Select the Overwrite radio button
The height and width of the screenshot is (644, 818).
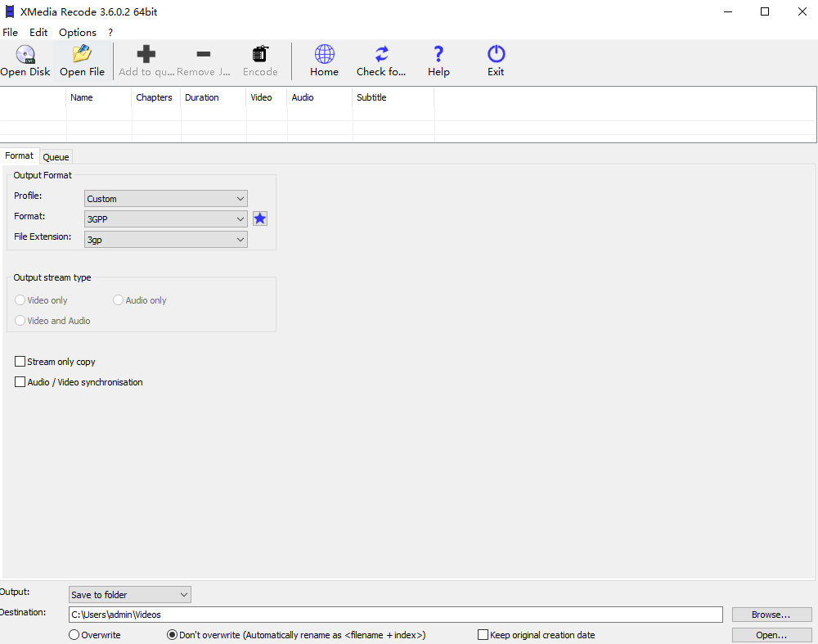(74, 634)
